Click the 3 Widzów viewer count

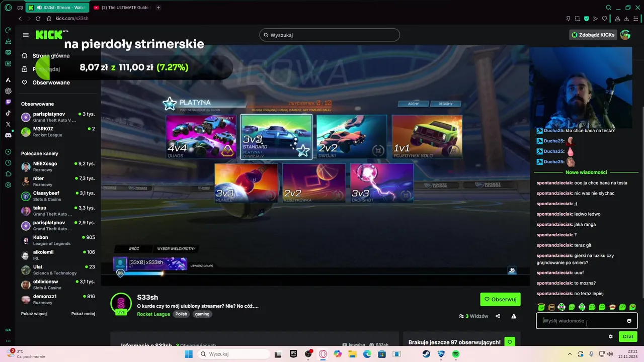(x=473, y=316)
